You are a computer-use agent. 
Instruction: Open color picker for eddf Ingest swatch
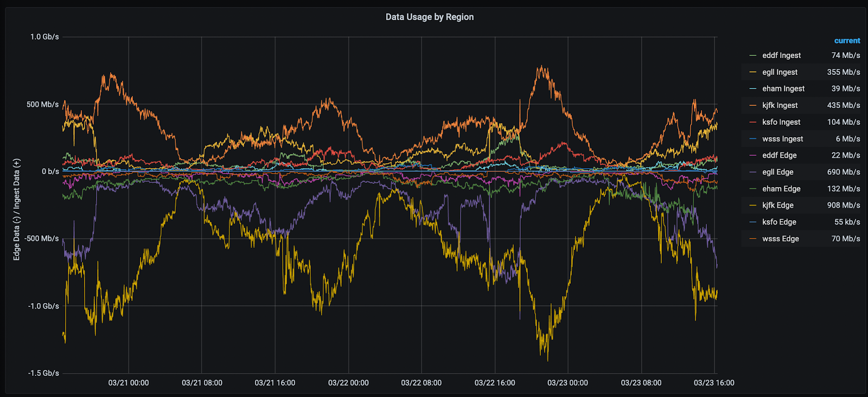(752, 55)
